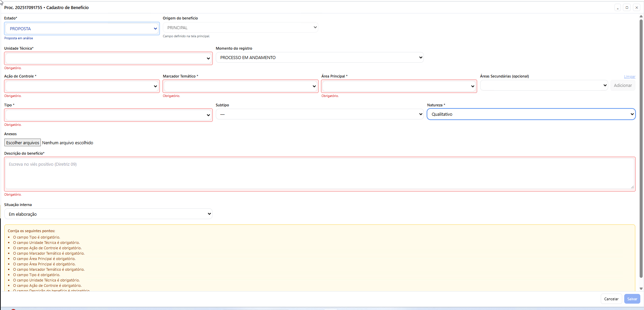
Task: Click the Adicionar button
Action: (623, 85)
